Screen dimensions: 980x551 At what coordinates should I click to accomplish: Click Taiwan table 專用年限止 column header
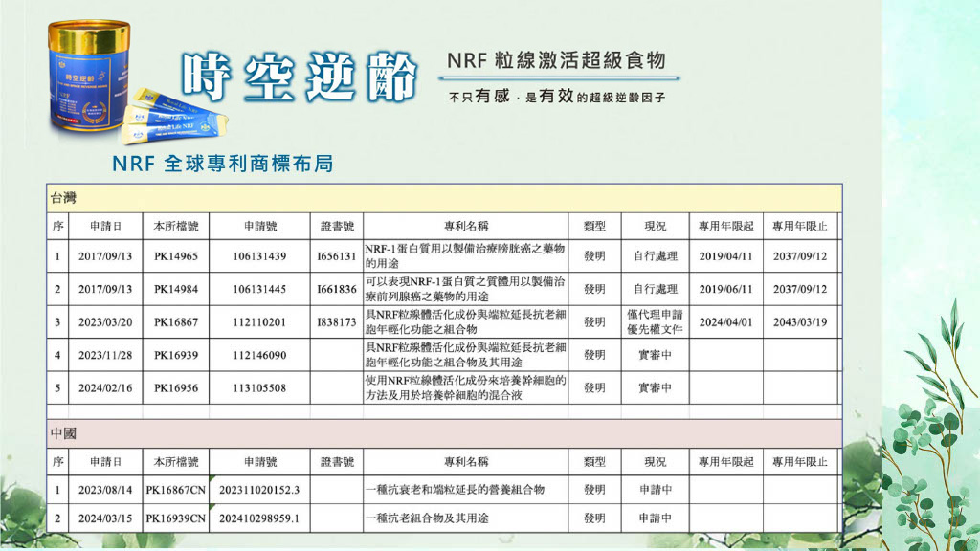799,226
